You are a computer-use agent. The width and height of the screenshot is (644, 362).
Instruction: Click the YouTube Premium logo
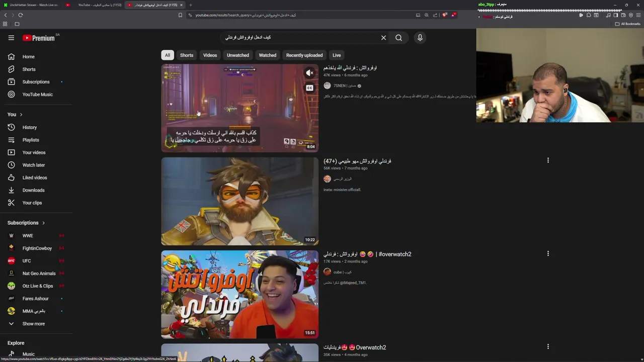point(39,38)
